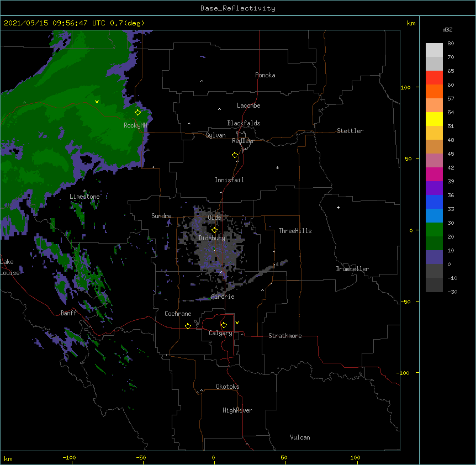Click the Sundre label

[x=161, y=216]
